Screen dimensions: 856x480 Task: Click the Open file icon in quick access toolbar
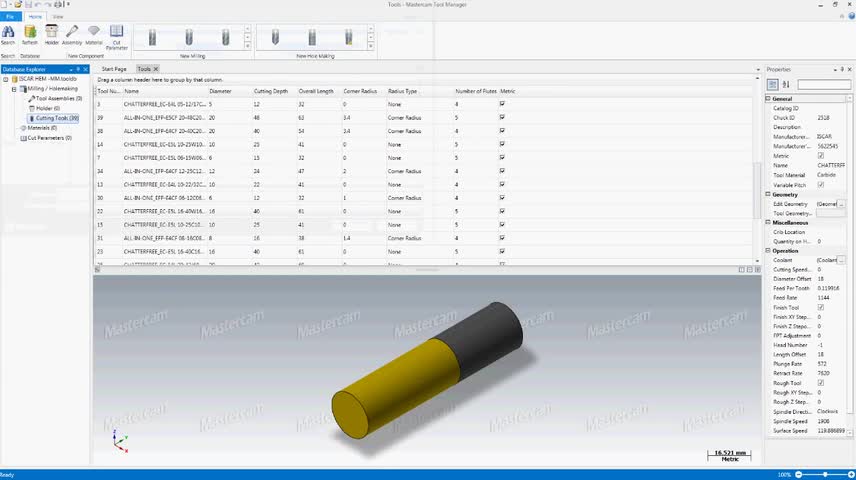coord(18,4)
